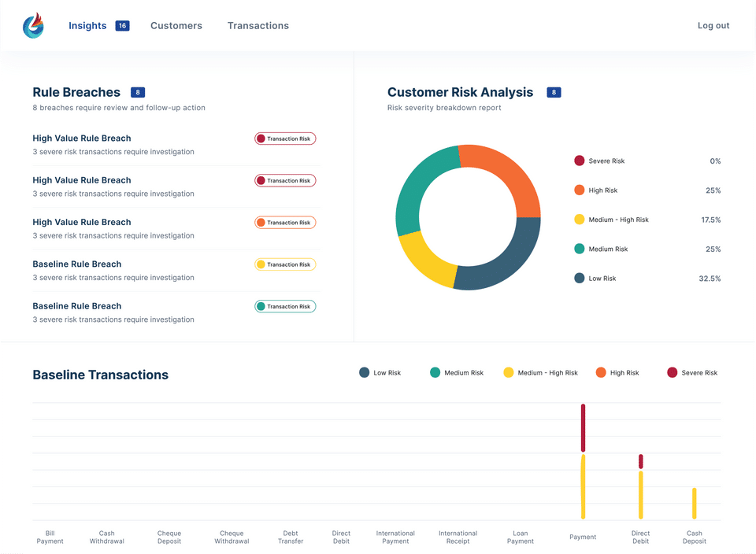The image size is (756, 554).
Task: Log out of the dashboard
Action: [x=713, y=25]
